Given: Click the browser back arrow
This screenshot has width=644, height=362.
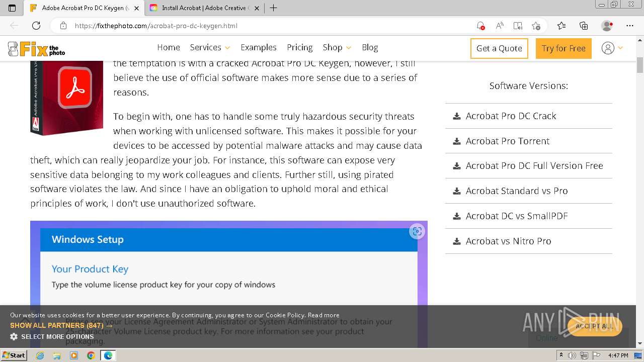Looking at the screenshot, I should click(14, 26).
